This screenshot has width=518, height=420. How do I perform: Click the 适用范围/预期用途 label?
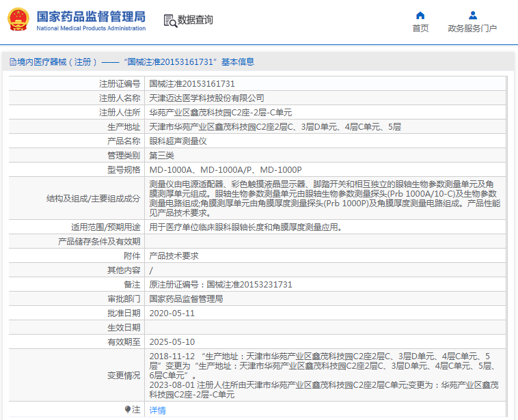click(106, 227)
